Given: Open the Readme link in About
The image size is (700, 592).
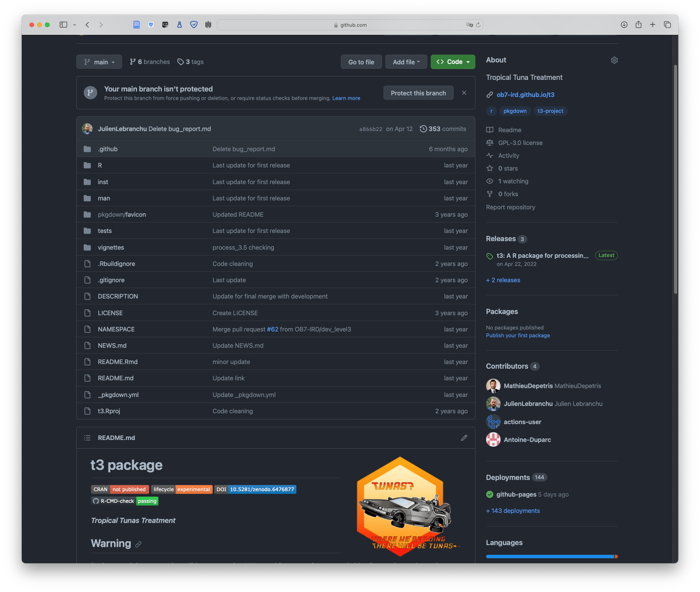Looking at the screenshot, I should 509,130.
